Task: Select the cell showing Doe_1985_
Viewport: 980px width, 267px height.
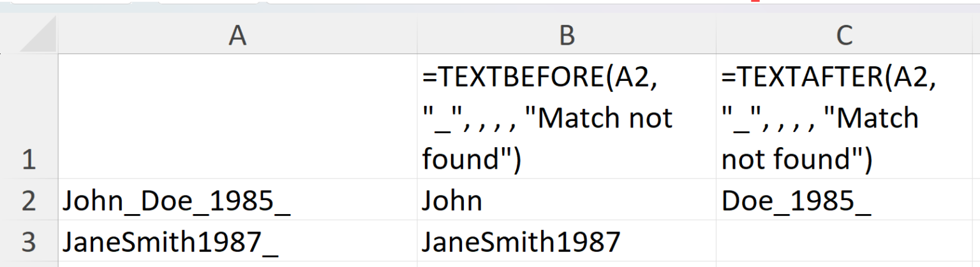Action: pyautogui.click(x=845, y=201)
